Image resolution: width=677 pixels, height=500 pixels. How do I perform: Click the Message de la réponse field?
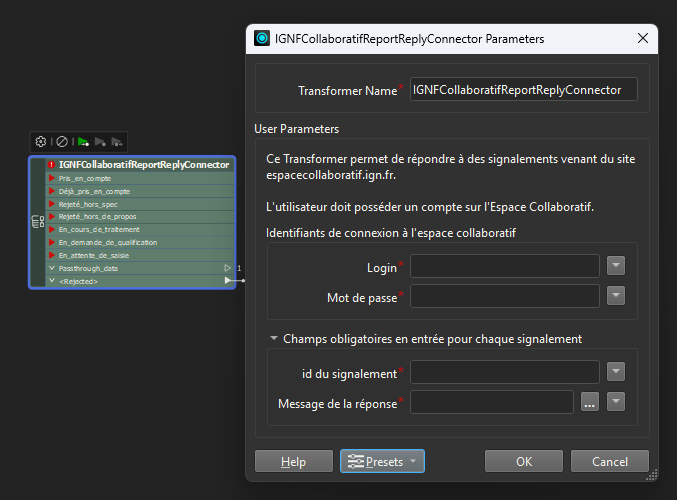492,402
